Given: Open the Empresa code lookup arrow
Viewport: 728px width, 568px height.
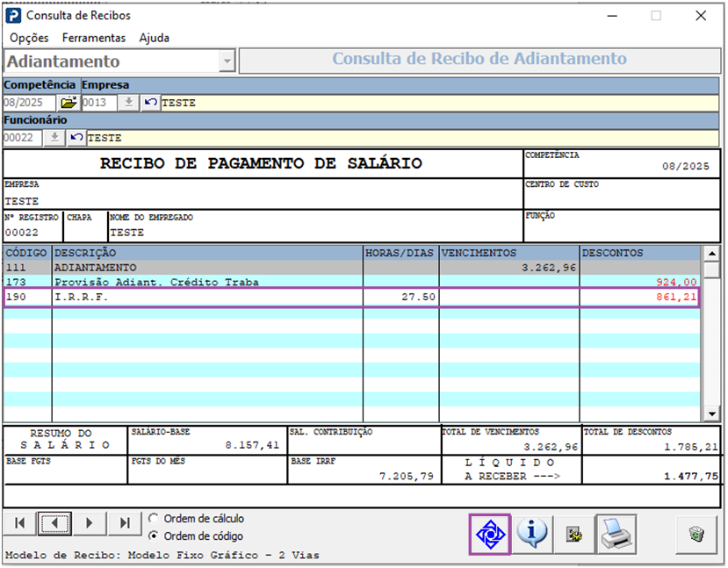Looking at the screenshot, I should coord(129,103).
